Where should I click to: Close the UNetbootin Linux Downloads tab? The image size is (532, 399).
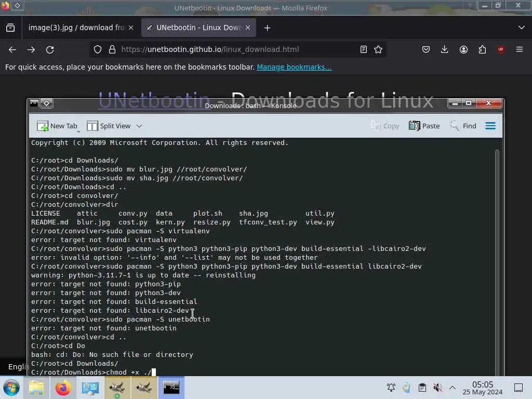(248, 28)
